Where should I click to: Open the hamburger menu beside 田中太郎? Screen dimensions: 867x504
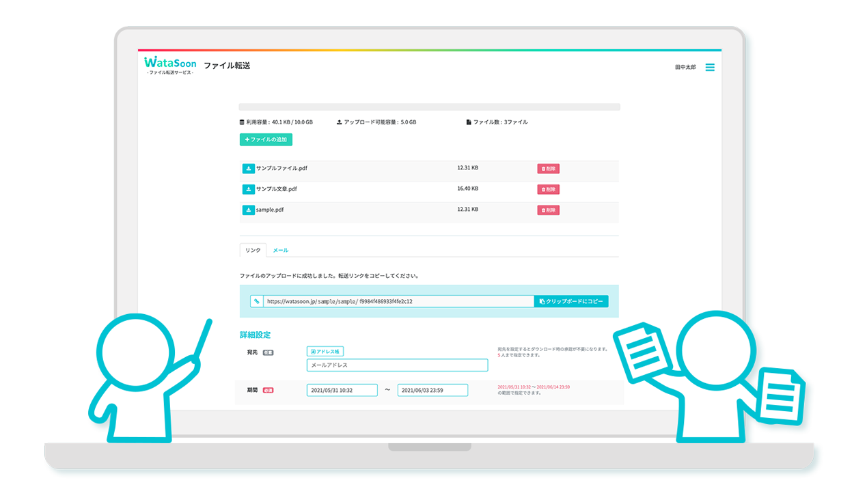(x=710, y=68)
